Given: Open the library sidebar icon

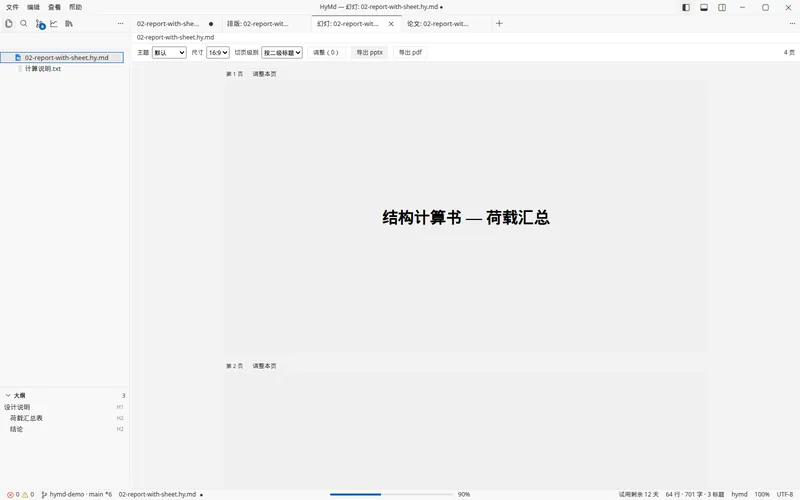Looking at the screenshot, I should (x=69, y=23).
